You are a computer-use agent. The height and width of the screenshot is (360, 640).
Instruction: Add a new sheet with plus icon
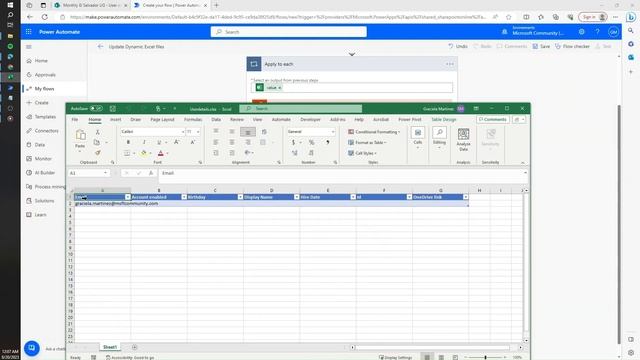tap(134, 347)
